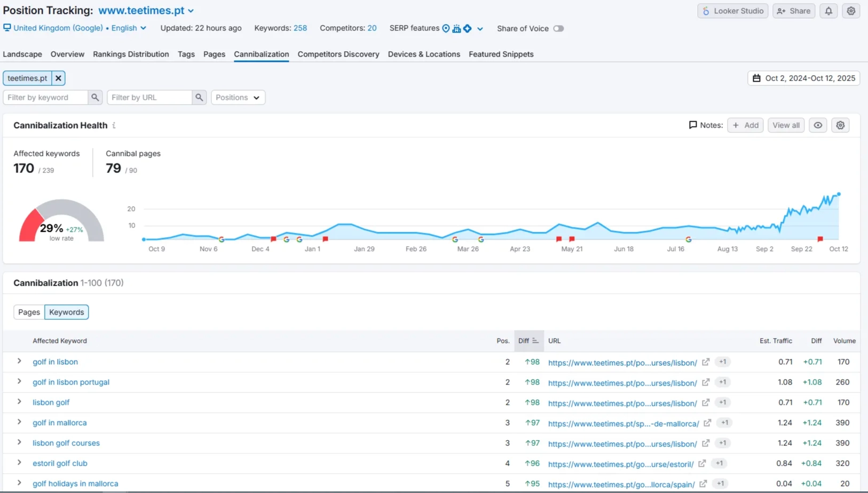Open the notifications bell icon

828,11
